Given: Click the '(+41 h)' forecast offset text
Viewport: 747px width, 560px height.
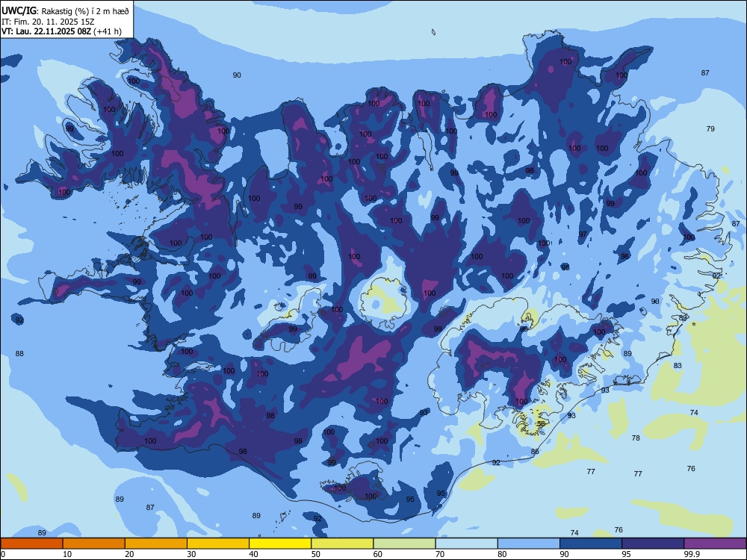Looking at the screenshot, I should [x=108, y=32].
